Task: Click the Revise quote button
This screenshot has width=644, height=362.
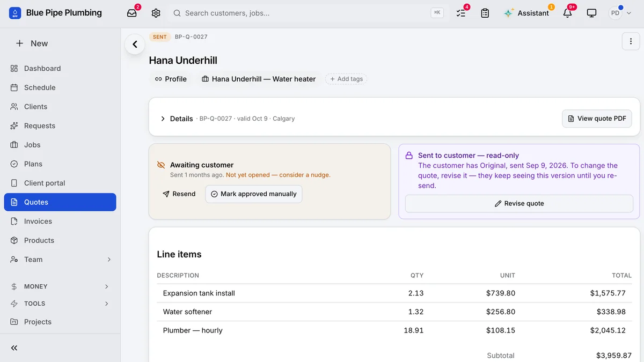Action: coord(519,203)
